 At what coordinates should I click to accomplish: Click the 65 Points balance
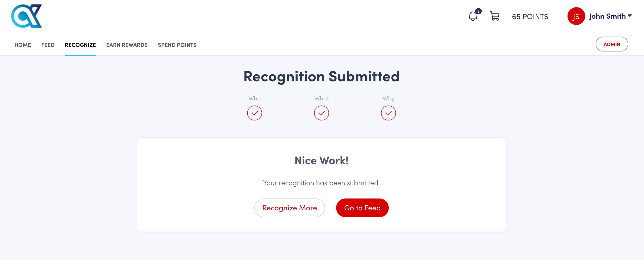pyautogui.click(x=530, y=17)
